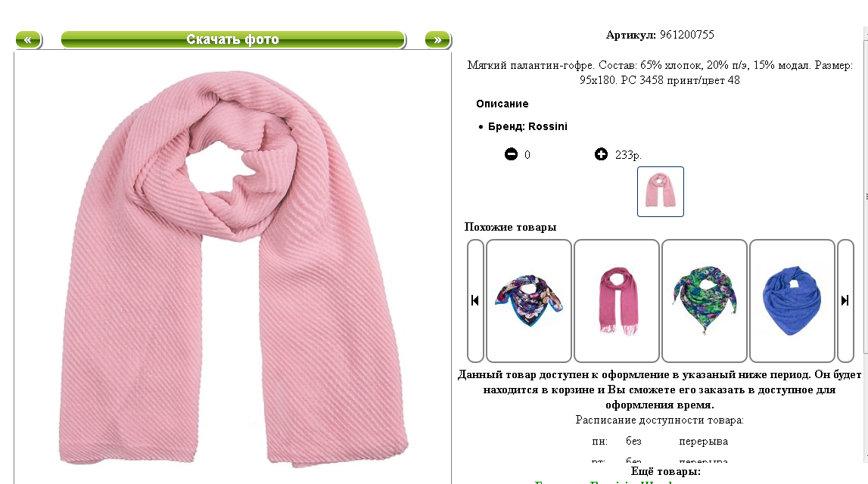Click the Бренд: Rossini description item

[x=527, y=126]
